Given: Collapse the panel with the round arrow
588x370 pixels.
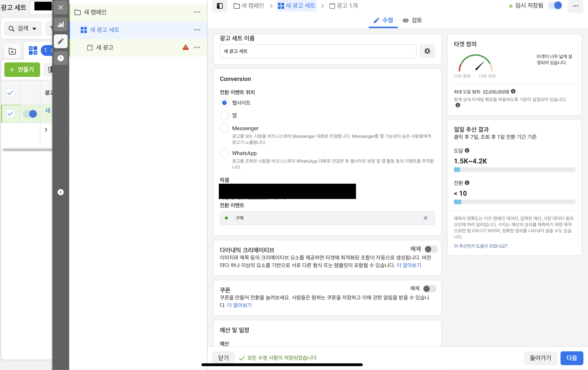Looking at the screenshot, I should coord(61,192).
